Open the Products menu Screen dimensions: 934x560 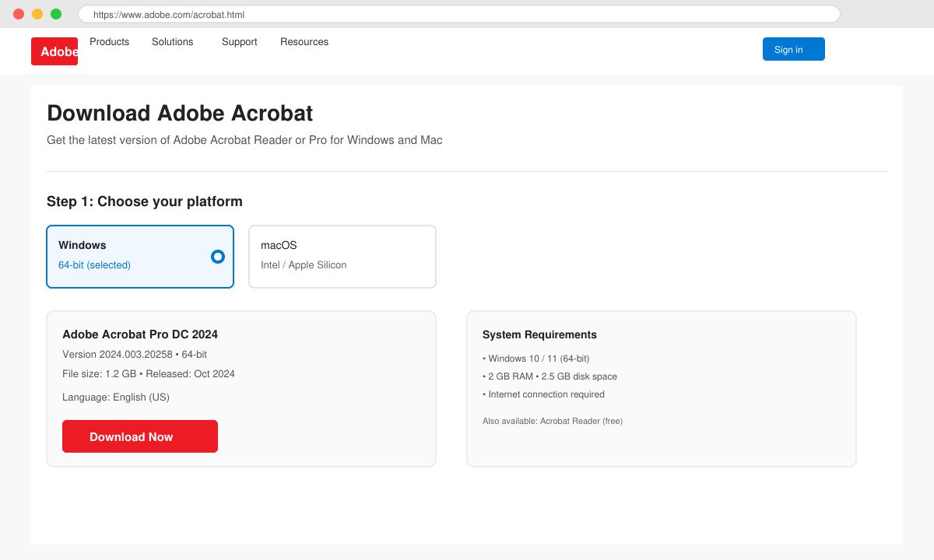click(110, 42)
